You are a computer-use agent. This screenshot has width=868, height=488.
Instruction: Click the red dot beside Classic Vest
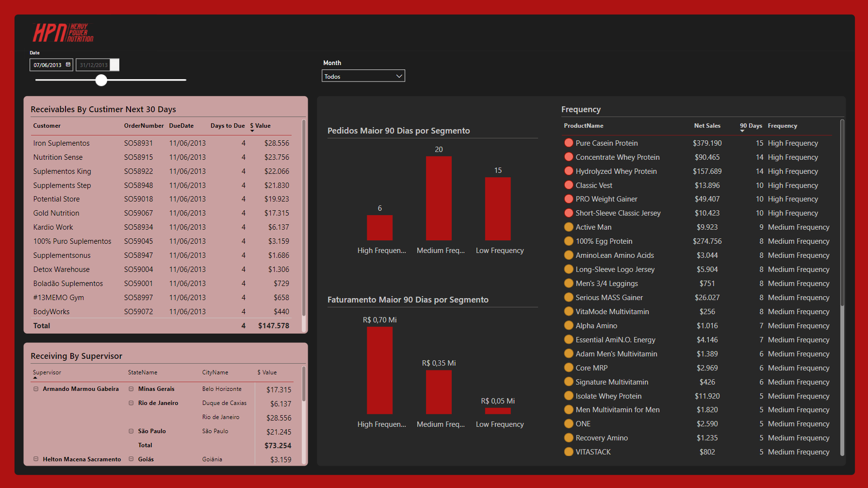click(x=569, y=185)
